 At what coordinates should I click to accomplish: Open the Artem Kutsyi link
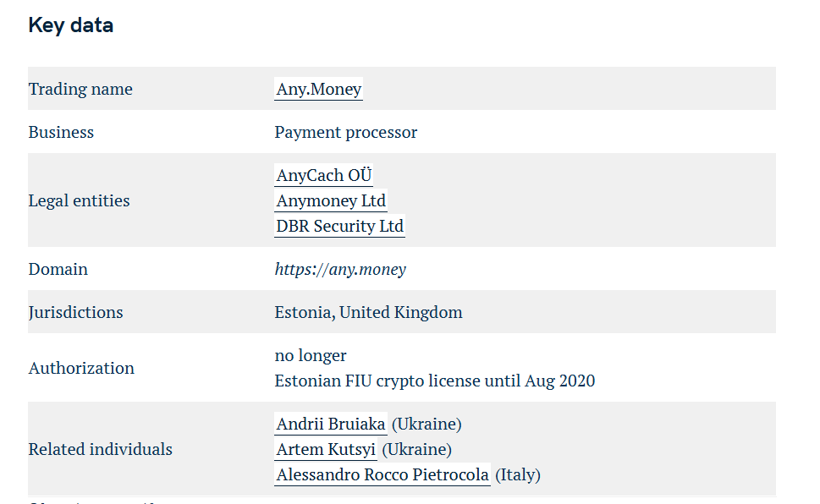[326, 450]
